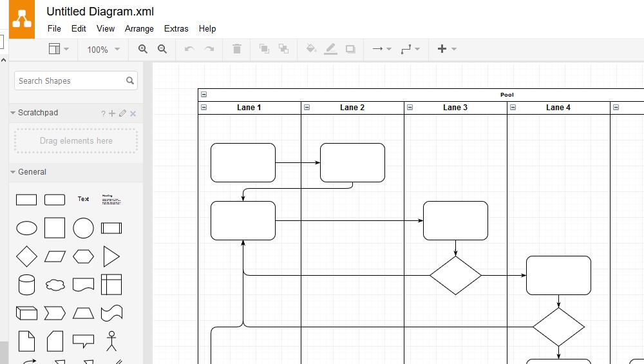Collapse Lane 3 using its minus toggle
644x364 pixels.
click(x=410, y=107)
